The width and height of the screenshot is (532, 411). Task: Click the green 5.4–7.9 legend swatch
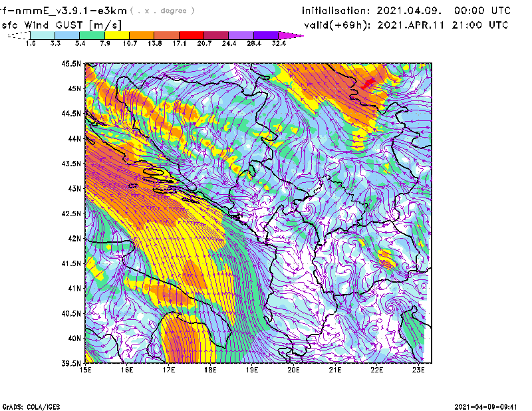pyautogui.click(x=92, y=35)
